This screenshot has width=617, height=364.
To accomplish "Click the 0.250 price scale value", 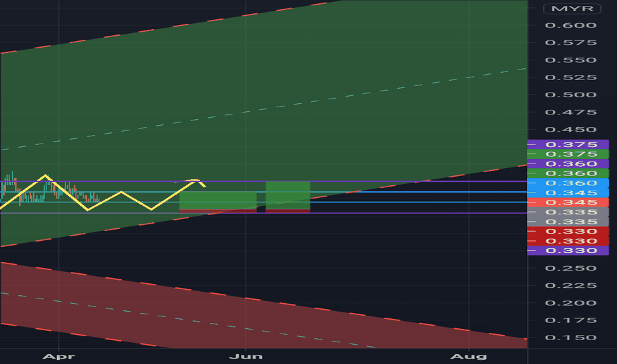I will [x=571, y=269].
